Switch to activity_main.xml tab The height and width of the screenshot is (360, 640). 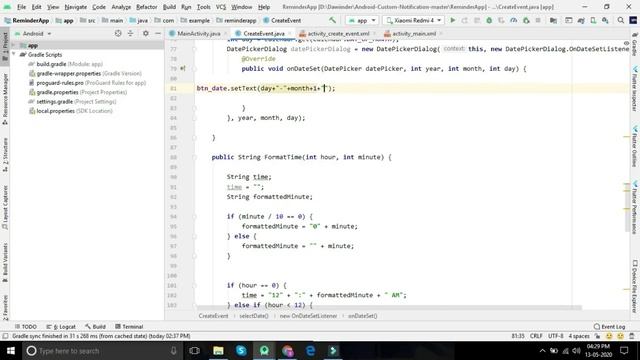click(414, 33)
